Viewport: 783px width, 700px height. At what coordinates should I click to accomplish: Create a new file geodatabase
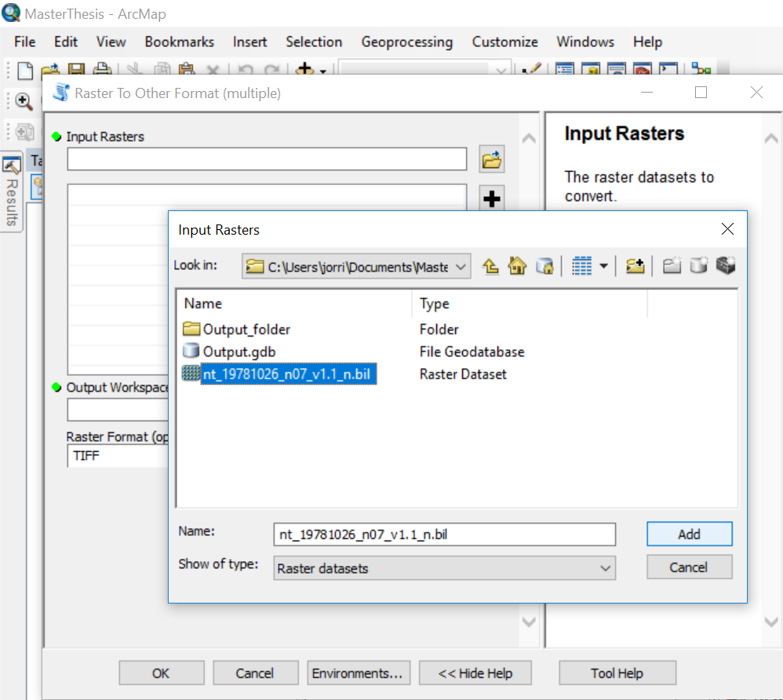698,266
